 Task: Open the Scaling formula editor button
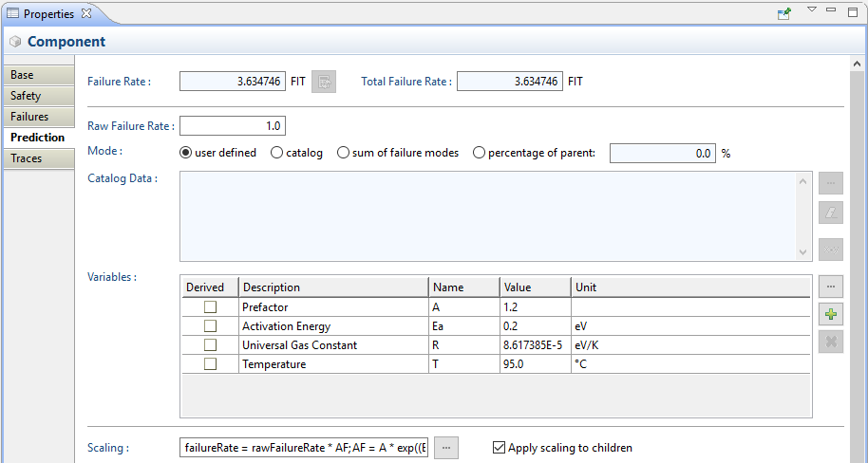(446, 448)
